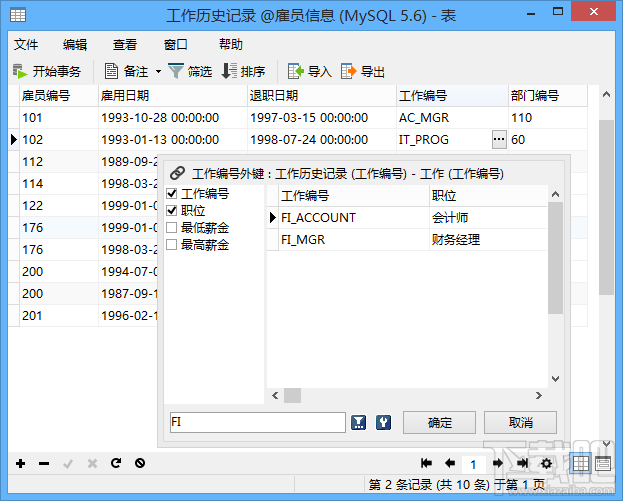Open the 文件 menu

coord(26,44)
